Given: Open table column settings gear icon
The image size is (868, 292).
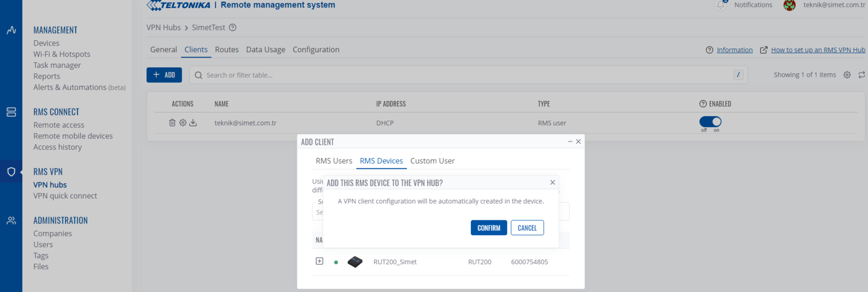Looking at the screenshot, I should (x=847, y=75).
